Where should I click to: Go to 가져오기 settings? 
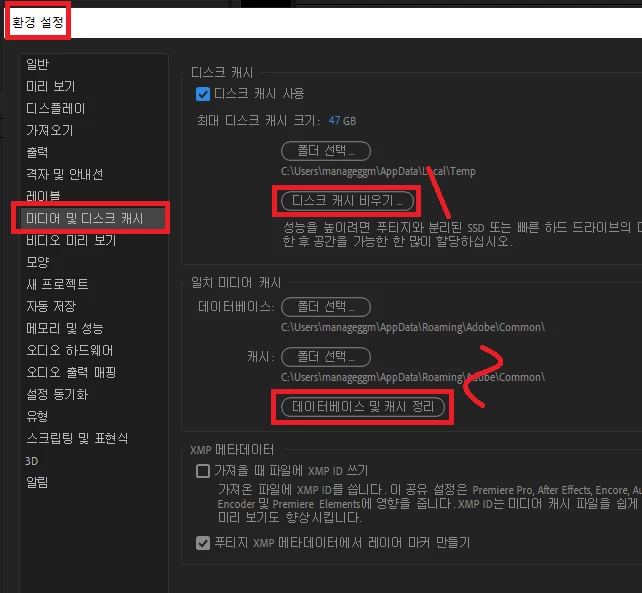[x=50, y=131]
